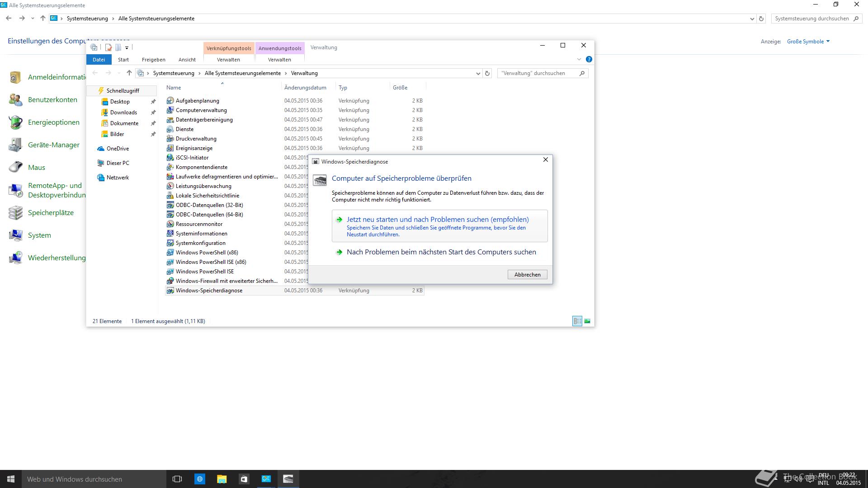This screenshot has width=868, height=488.
Task: Click the Web und Windows durchsuchen taskbar search
Action: click(x=94, y=479)
